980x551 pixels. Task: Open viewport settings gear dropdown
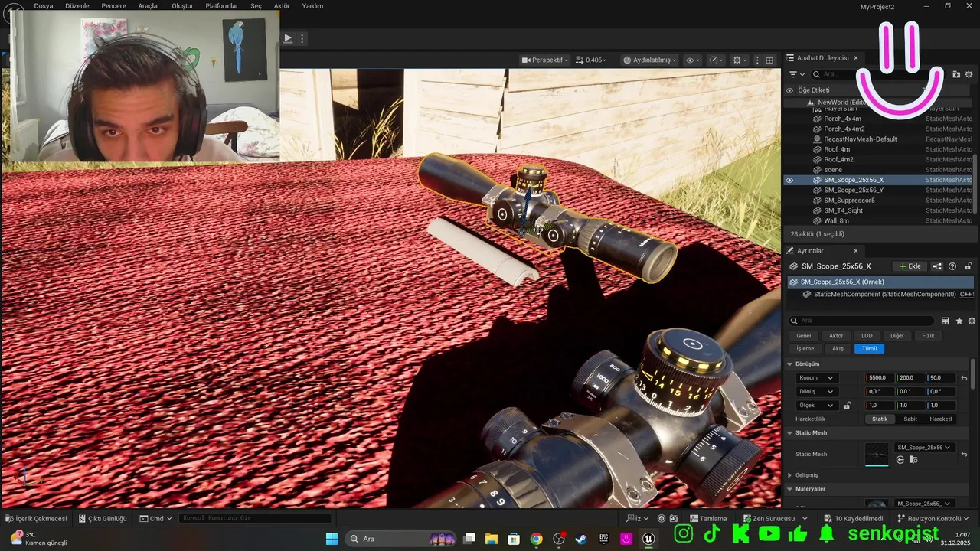(740, 60)
